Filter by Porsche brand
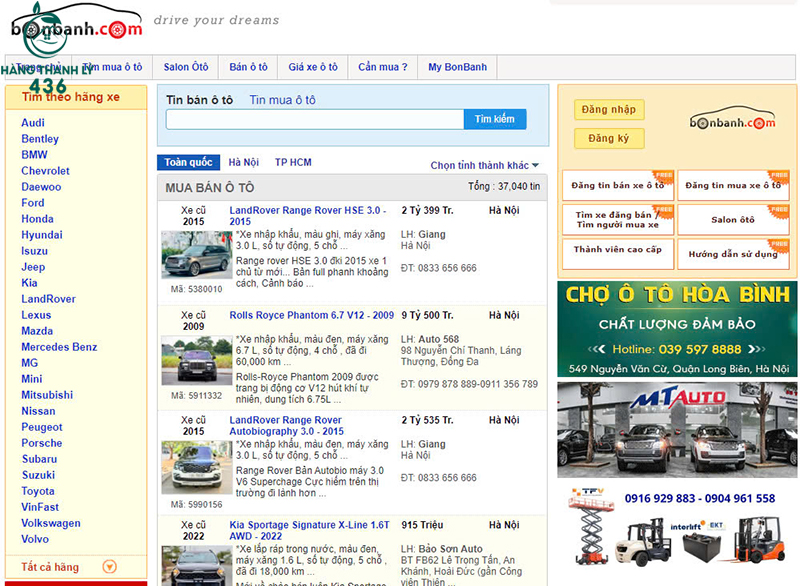Viewport: 800px width, 586px height. click(42, 443)
